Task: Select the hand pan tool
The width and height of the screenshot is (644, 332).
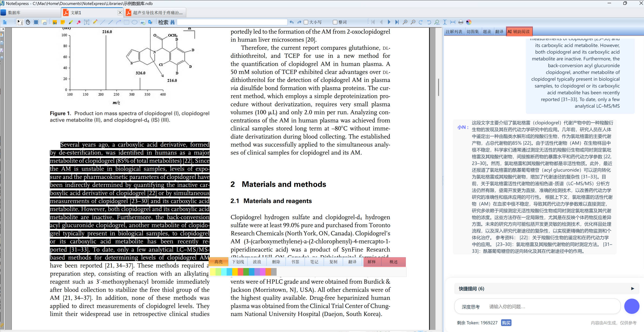Action: (28, 22)
